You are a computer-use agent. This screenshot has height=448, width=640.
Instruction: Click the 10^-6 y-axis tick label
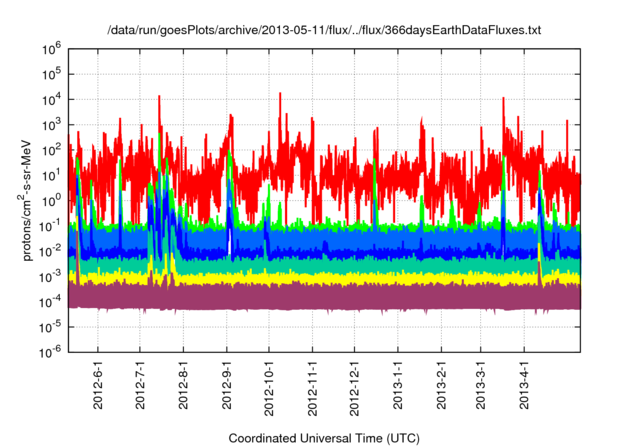click(50, 352)
